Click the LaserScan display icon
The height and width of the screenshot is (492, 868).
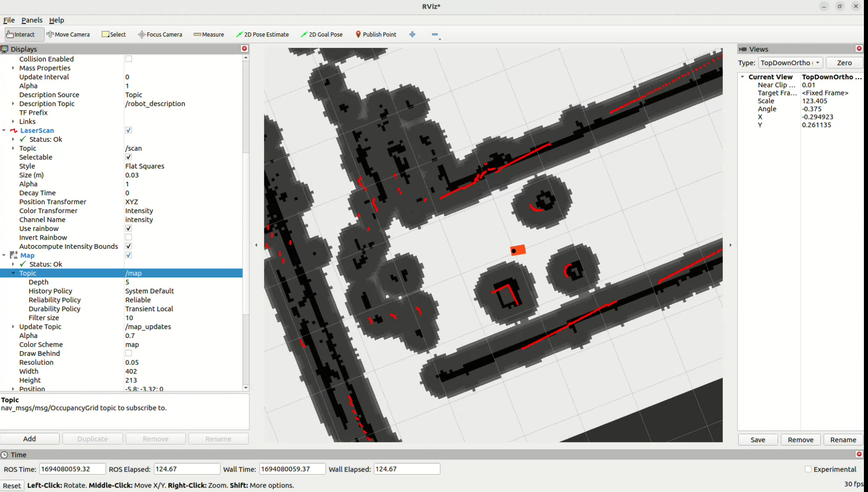pyautogui.click(x=14, y=130)
